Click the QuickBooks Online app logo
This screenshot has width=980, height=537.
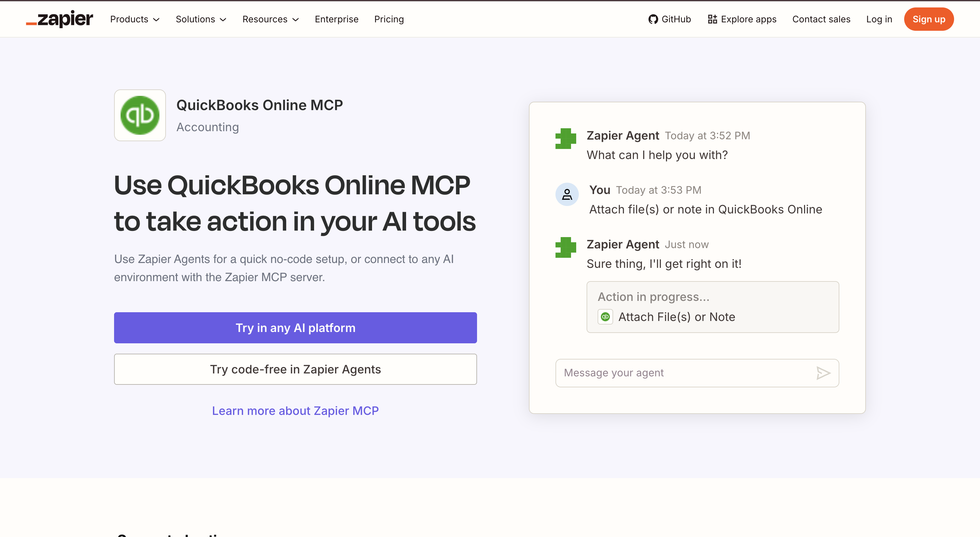pos(140,115)
